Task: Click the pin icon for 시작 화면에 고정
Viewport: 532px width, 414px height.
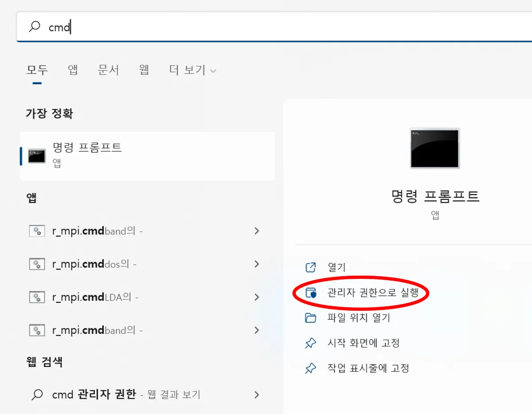Action: [311, 343]
